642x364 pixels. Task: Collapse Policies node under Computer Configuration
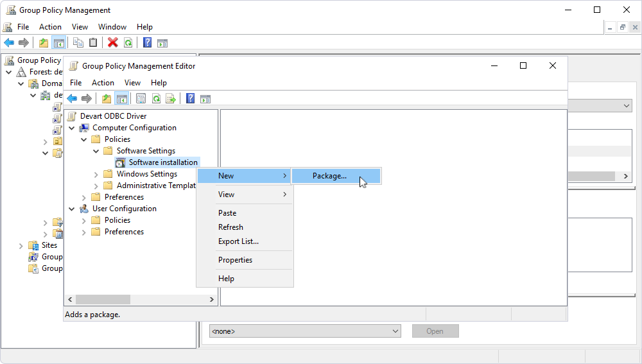click(84, 139)
